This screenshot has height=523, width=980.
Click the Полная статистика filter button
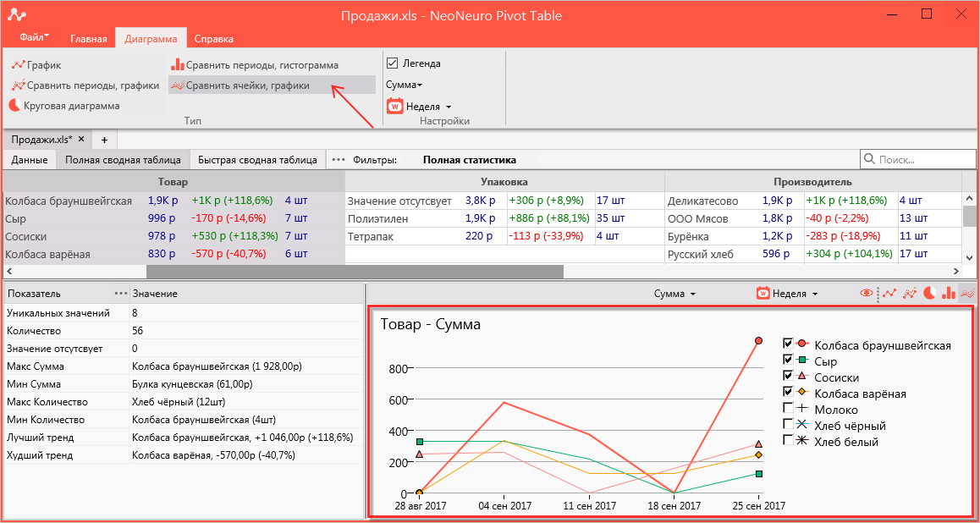tap(470, 160)
